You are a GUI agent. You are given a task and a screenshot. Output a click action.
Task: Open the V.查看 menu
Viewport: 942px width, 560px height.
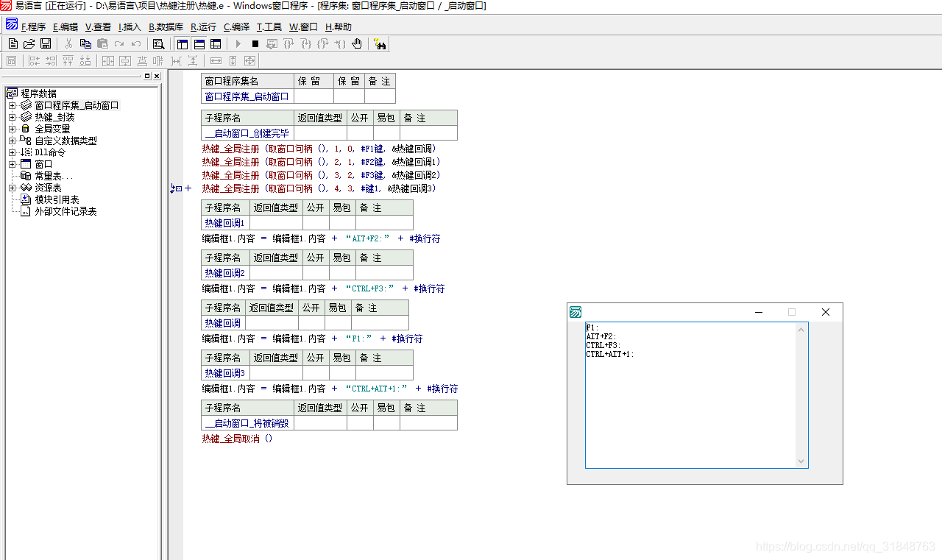click(x=98, y=26)
